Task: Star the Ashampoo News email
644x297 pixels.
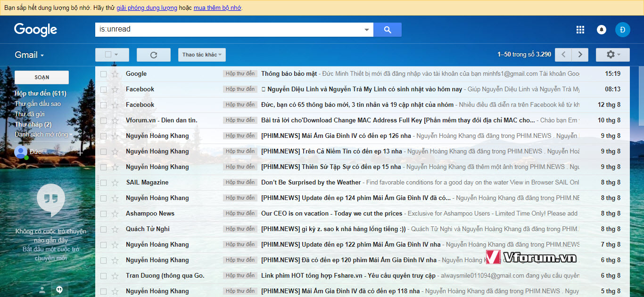Action: tap(115, 214)
